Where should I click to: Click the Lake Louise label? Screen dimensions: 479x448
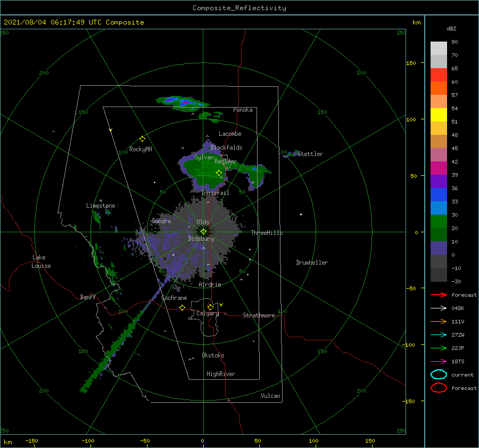[41, 262]
